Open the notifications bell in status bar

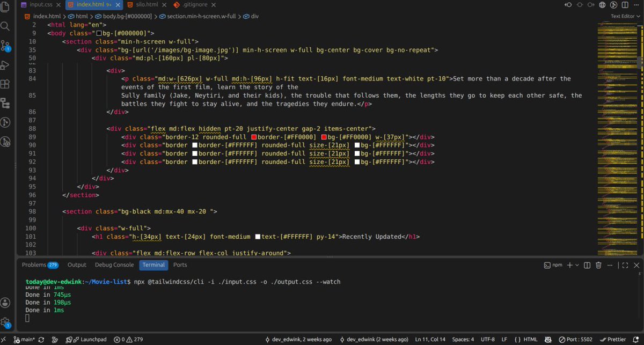click(x=637, y=340)
